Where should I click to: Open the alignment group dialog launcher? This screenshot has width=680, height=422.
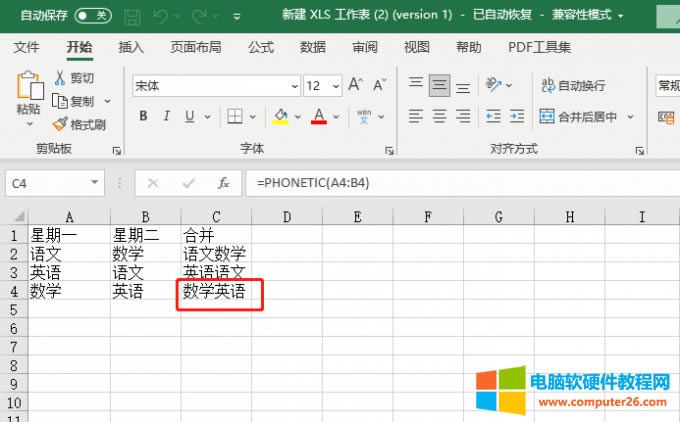tap(640, 150)
